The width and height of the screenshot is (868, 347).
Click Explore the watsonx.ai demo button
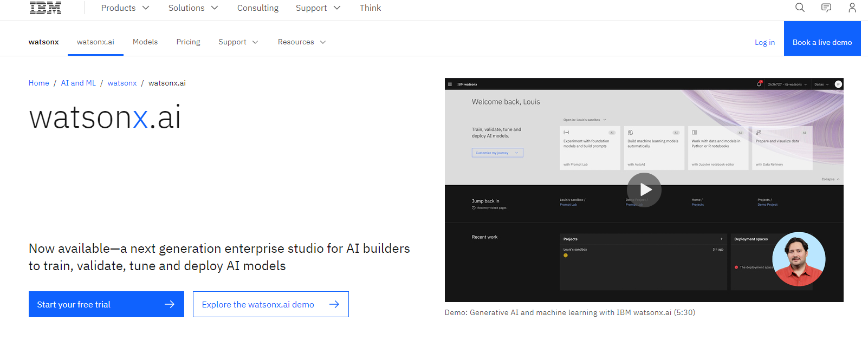point(271,304)
